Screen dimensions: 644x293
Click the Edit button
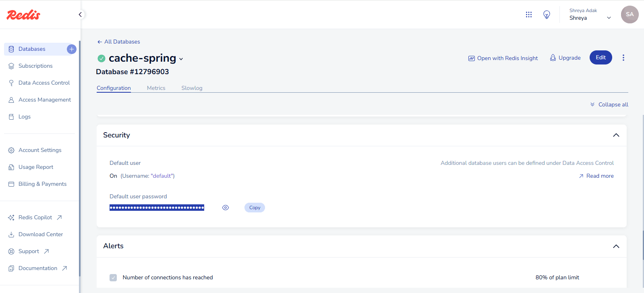click(x=601, y=57)
